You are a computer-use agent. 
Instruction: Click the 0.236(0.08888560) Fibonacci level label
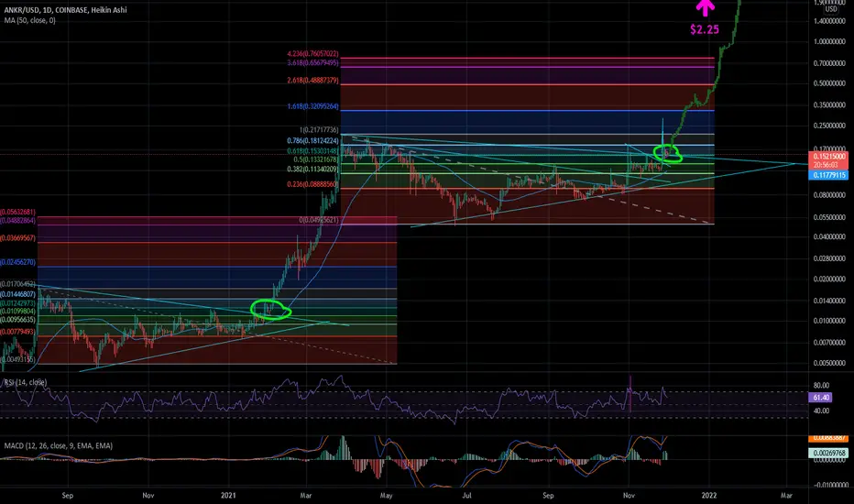312,185
